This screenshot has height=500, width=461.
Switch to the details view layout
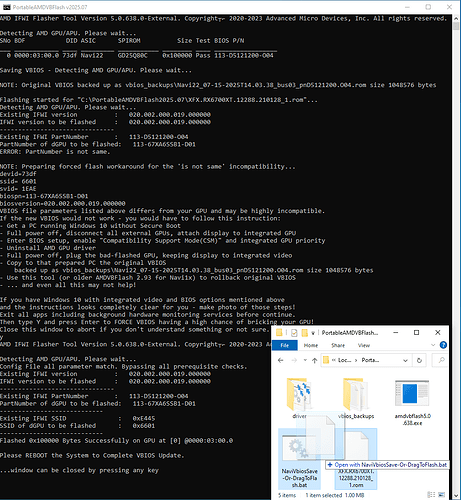[x=431, y=495]
